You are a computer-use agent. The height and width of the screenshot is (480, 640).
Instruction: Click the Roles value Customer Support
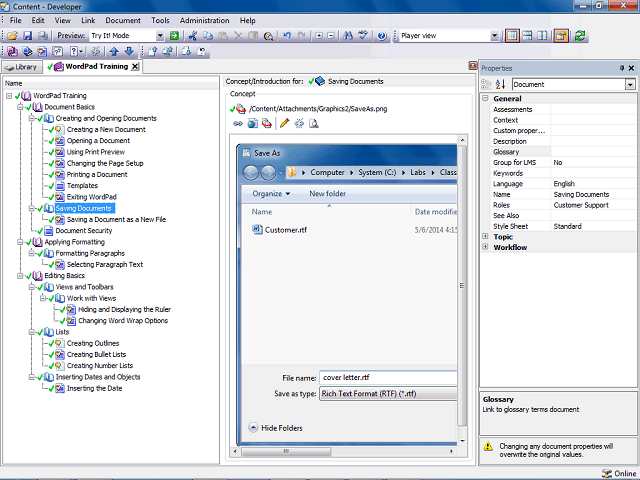581,205
